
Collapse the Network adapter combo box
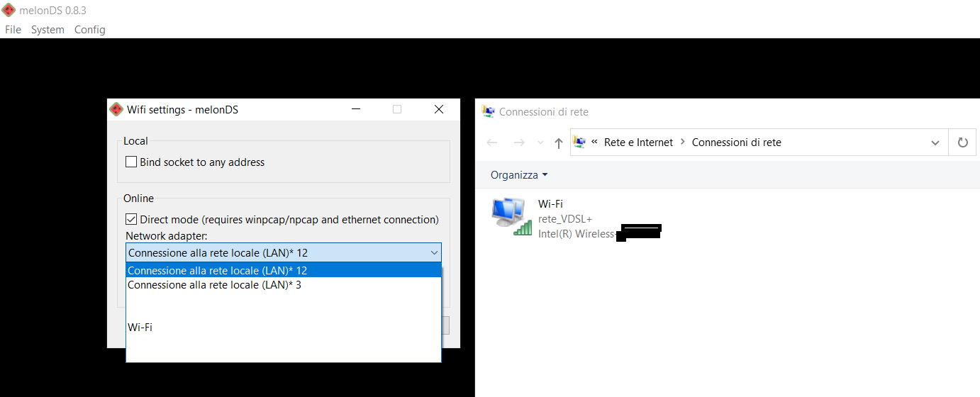click(x=434, y=252)
